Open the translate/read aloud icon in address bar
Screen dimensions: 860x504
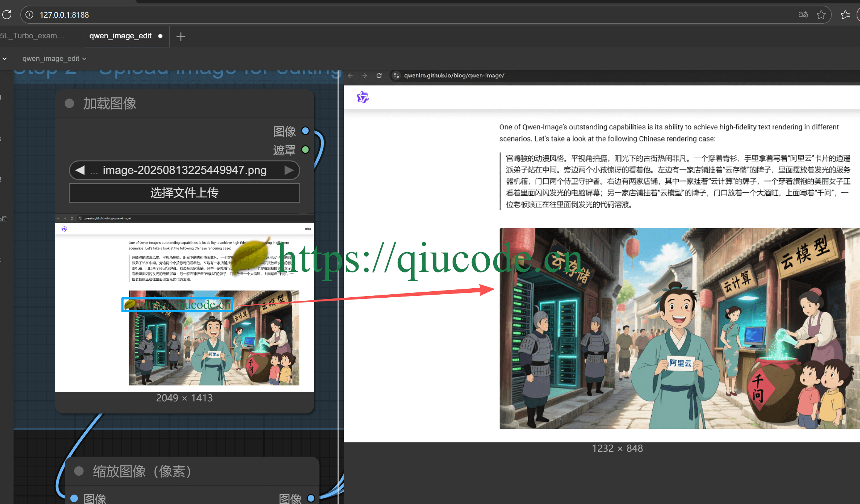[x=803, y=15]
